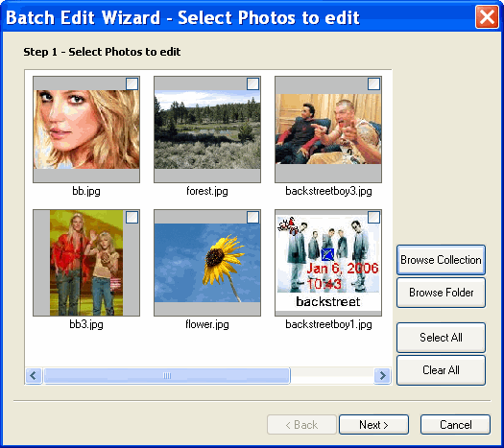Click the flower.jpg file name
The image size is (504, 448).
pos(207,324)
